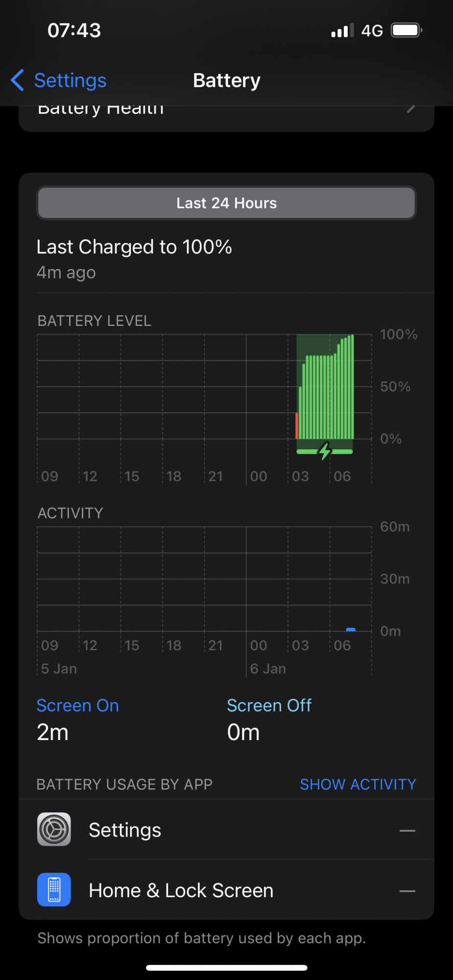
Task: Expand Home & Lock Screen usage row
Action: coord(226,890)
